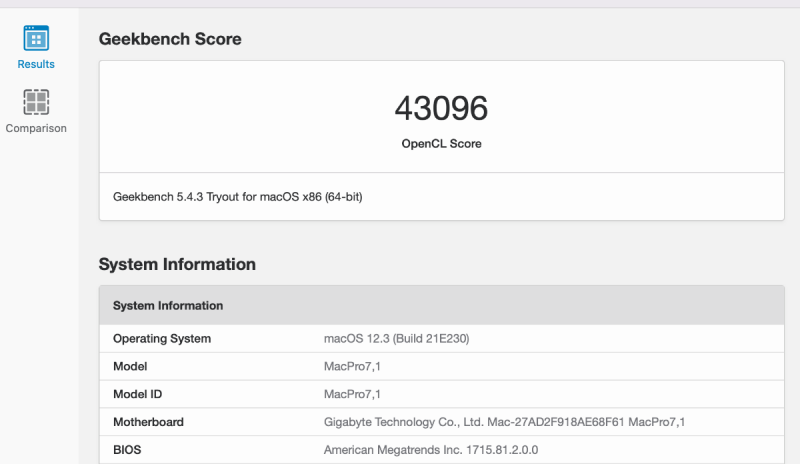Click the Geekbench Score heading
The height and width of the screenshot is (464, 800).
click(170, 39)
